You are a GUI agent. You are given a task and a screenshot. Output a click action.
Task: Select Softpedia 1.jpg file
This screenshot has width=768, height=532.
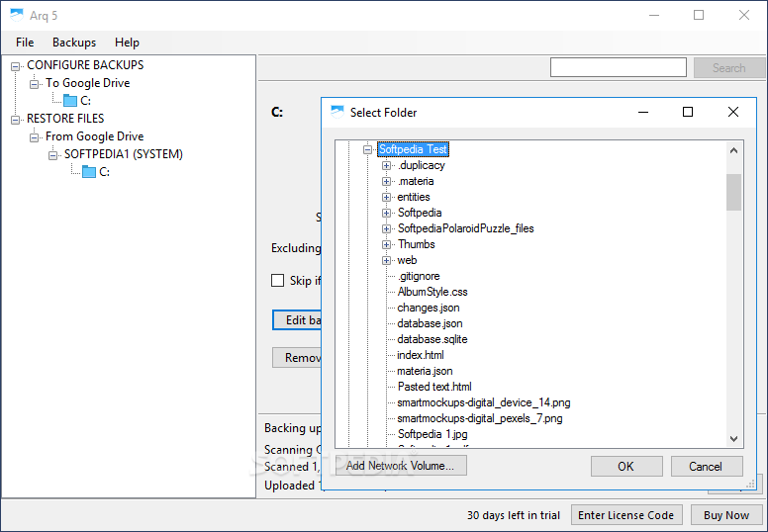click(x=432, y=434)
